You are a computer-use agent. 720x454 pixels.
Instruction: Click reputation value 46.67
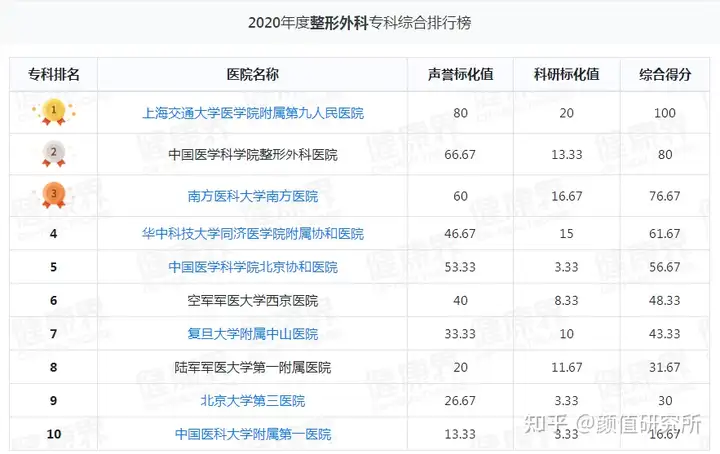460,234
